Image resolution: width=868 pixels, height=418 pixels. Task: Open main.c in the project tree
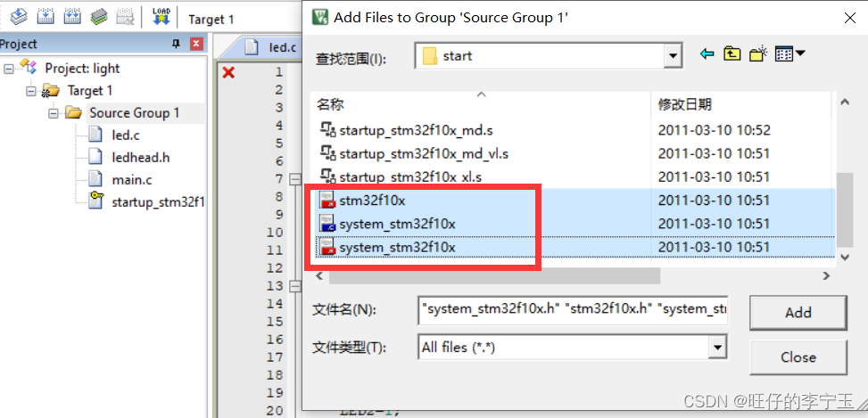[x=132, y=180]
